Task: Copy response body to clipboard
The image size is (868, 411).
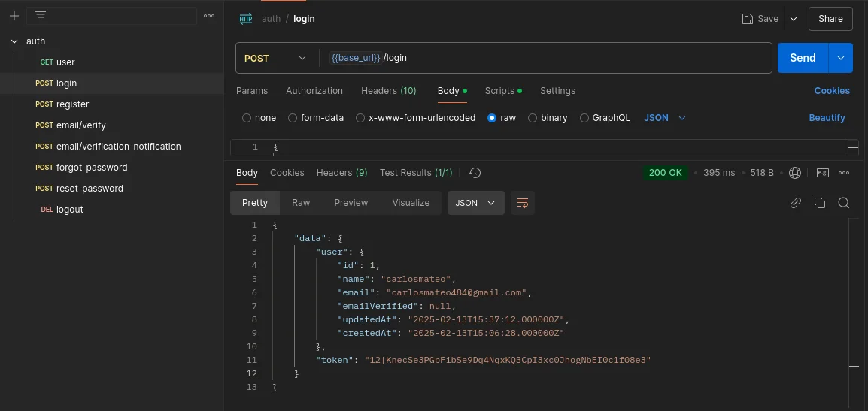Action: click(x=820, y=203)
